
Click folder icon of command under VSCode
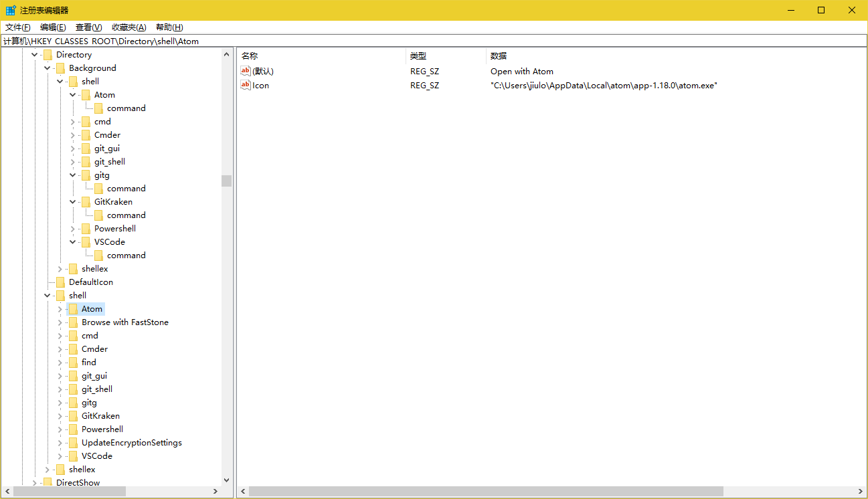pyautogui.click(x=98, y=256)
